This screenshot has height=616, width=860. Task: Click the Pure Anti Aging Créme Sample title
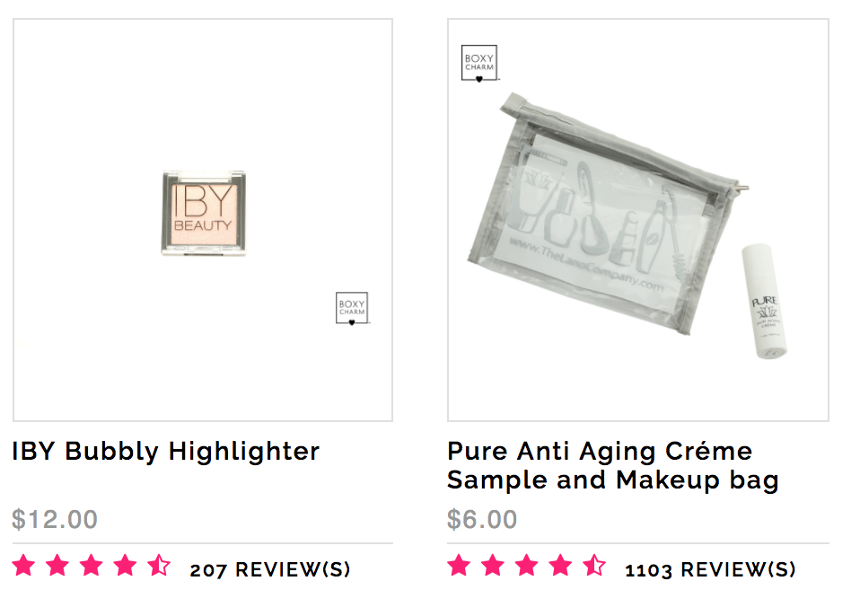coord(612,466)
